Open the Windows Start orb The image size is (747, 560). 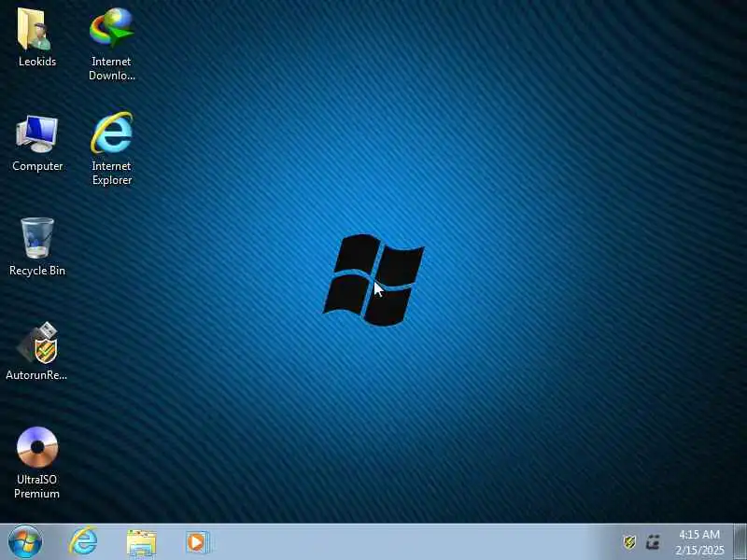[25, 542]
